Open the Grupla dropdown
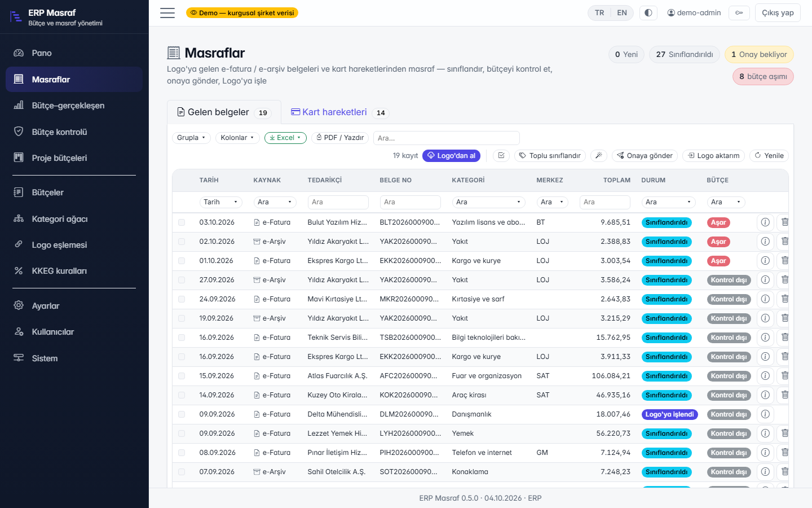 [191, 138]
